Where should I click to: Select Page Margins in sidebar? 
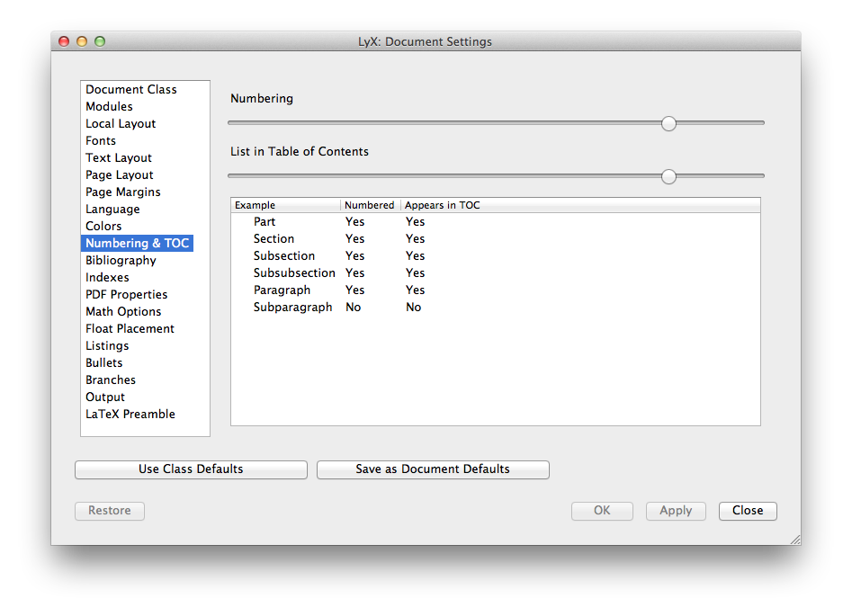(x=122, y=192)
